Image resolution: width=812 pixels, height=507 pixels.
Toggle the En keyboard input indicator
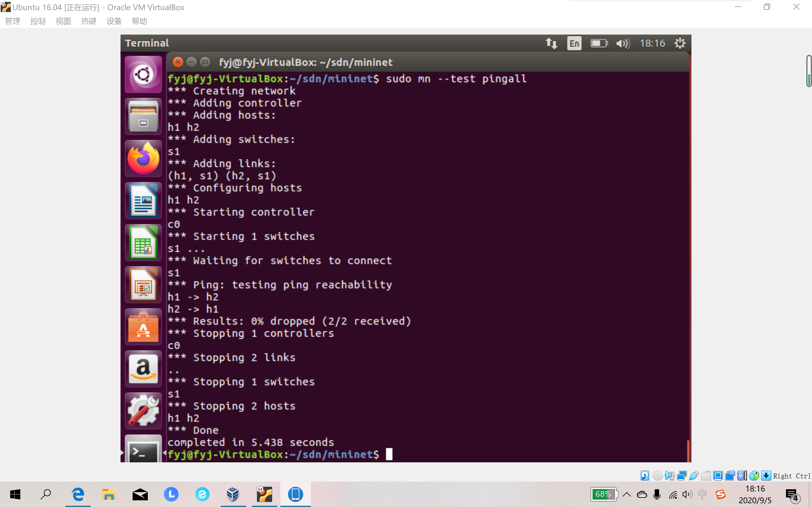(x=574, y=43)
